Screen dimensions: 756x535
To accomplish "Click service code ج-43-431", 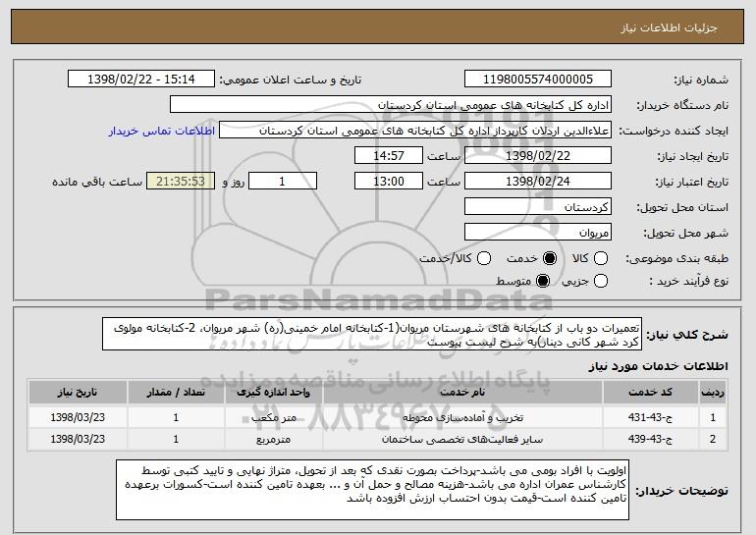I will pyautogui.click(x=650, y=417).
